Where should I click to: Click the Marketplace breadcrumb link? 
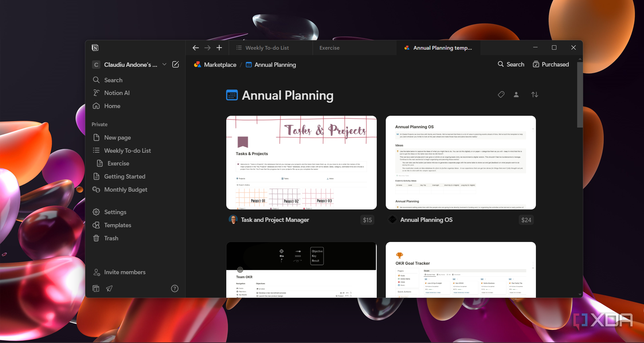click(215, 65)
